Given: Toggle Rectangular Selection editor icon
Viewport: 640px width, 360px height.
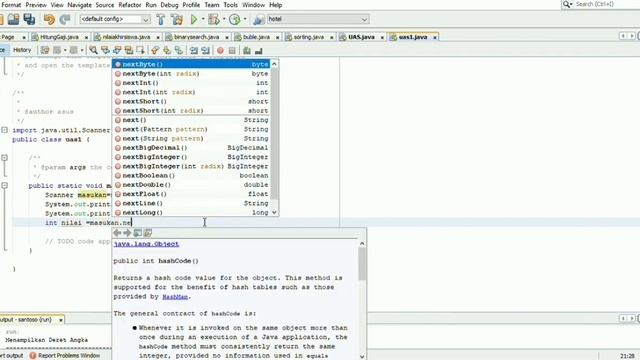Looking at the screenshot, I should tap(140, 50).
